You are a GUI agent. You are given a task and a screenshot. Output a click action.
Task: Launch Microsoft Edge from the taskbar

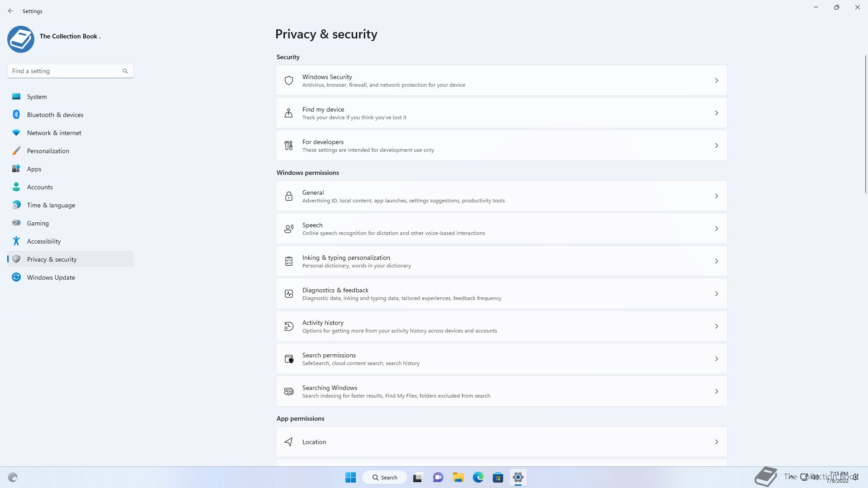pyautogui.click(x=478, y=477)
